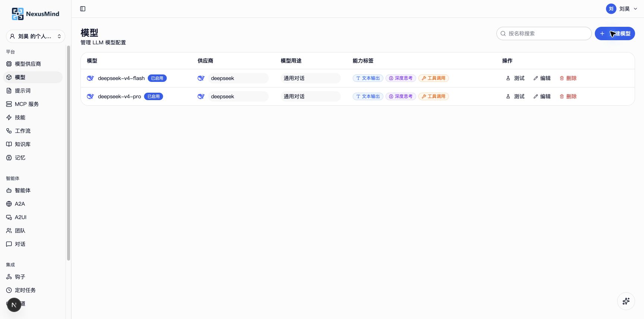
Task: Click the round N badge icon
Action: point(14,305)
